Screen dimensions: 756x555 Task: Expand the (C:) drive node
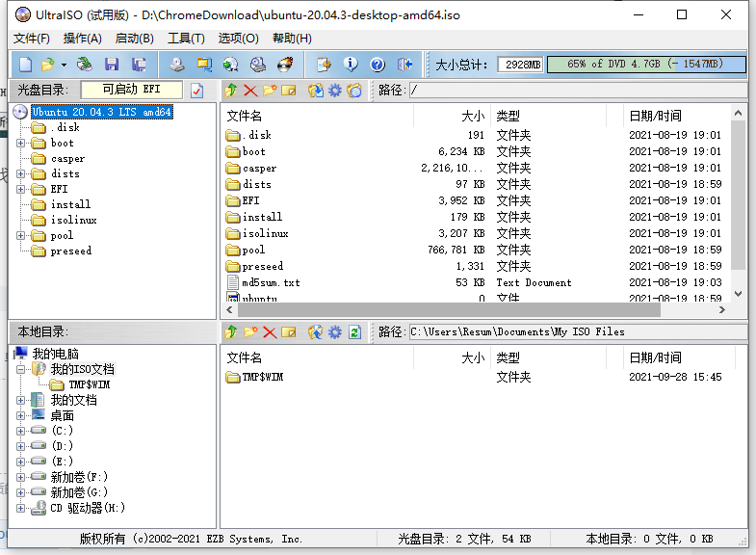[x=20, y=431]
